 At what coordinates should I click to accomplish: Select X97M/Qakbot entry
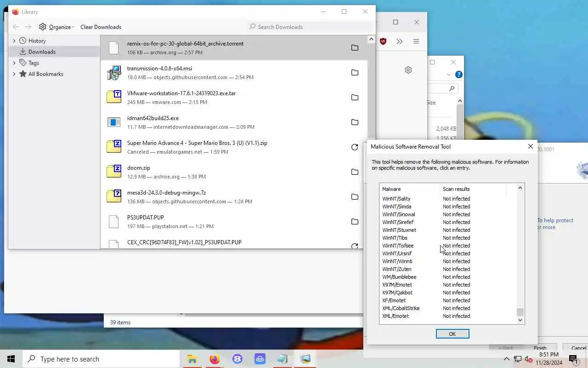point(397,293)
